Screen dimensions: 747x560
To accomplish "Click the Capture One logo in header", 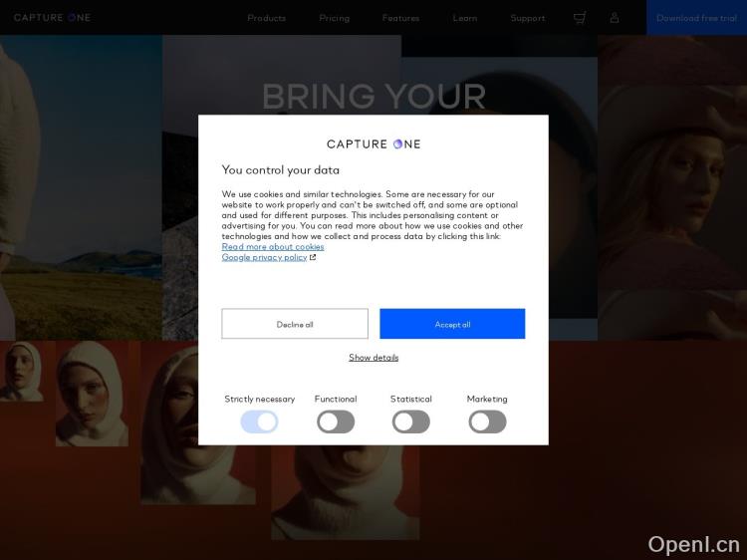I will click(52, 18).
